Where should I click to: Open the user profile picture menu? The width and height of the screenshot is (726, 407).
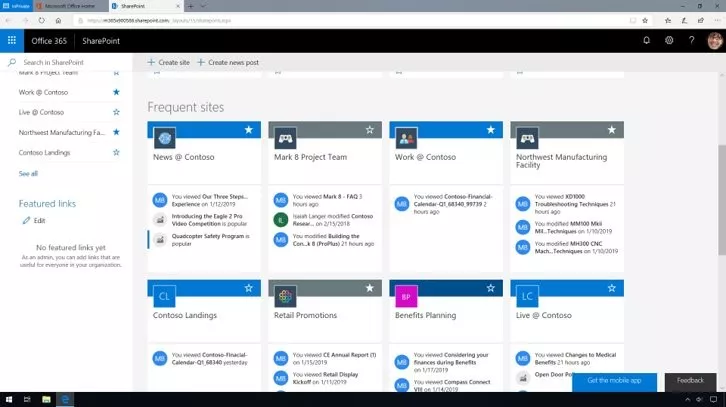(715, 41)
